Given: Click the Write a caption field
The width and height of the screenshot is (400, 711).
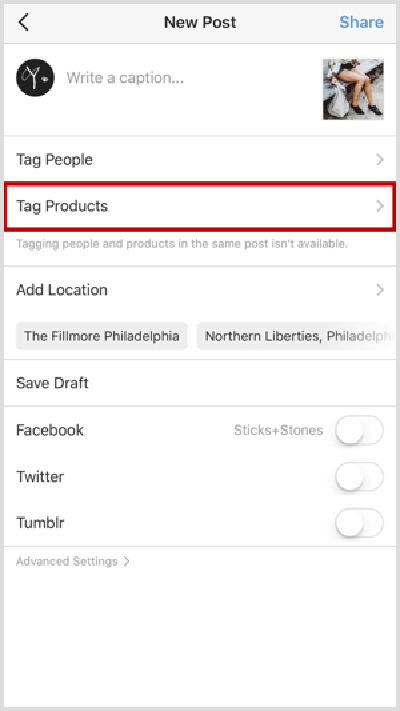Looking at the screenshot, I should [x=190, y=78].
